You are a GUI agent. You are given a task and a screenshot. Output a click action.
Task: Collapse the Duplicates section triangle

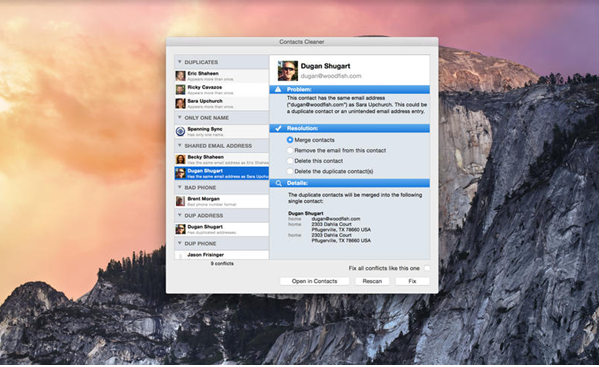point(180,62)
